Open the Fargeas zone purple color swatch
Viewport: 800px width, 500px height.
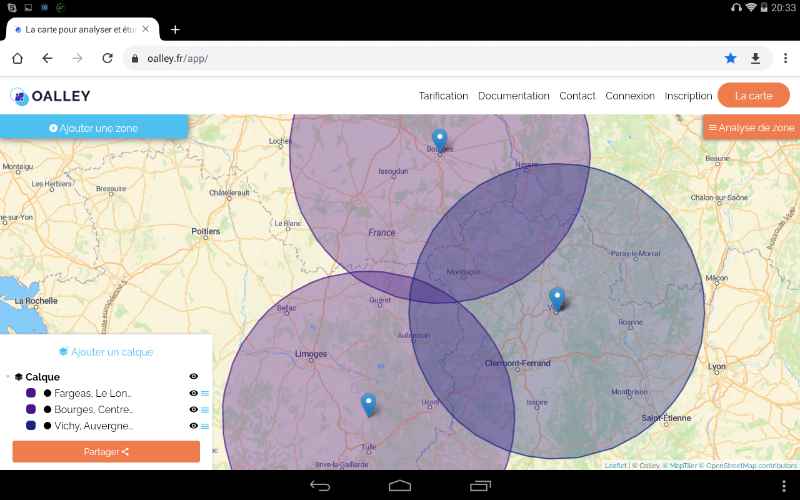coord(31,393)
